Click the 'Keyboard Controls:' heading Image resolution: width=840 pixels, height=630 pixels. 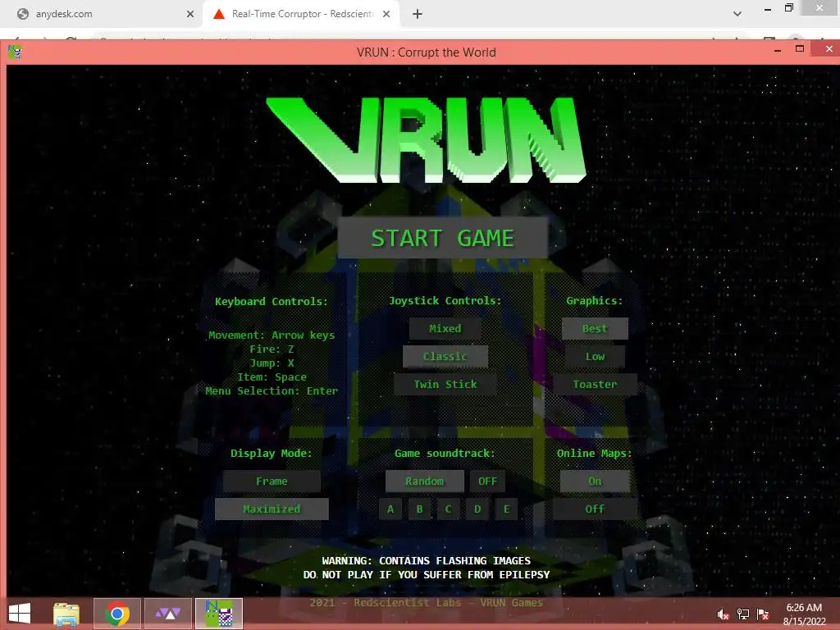(x=272, y=301)
